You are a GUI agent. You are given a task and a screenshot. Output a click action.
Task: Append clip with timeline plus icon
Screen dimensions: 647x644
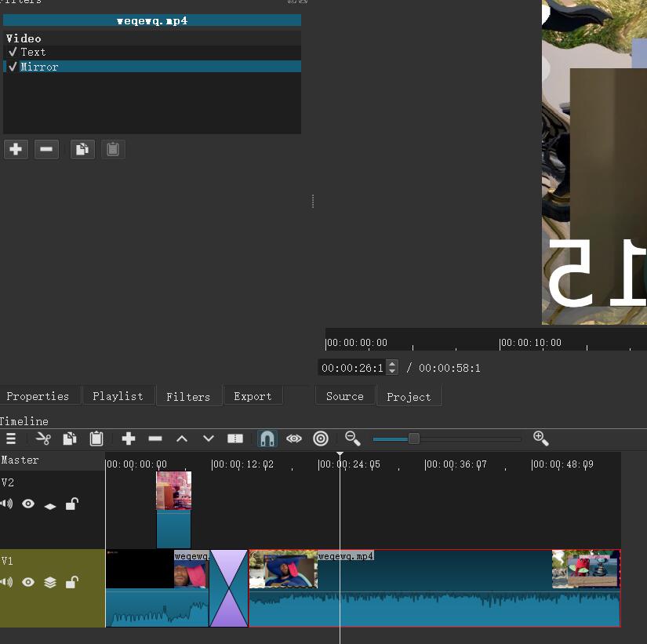pyautogui.click(x=129, y=438)
